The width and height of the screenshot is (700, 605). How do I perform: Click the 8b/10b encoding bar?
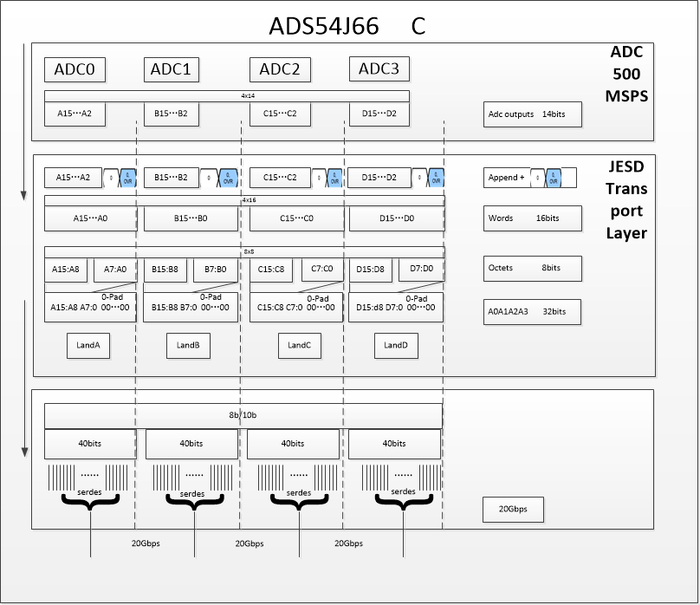(243, 416)
